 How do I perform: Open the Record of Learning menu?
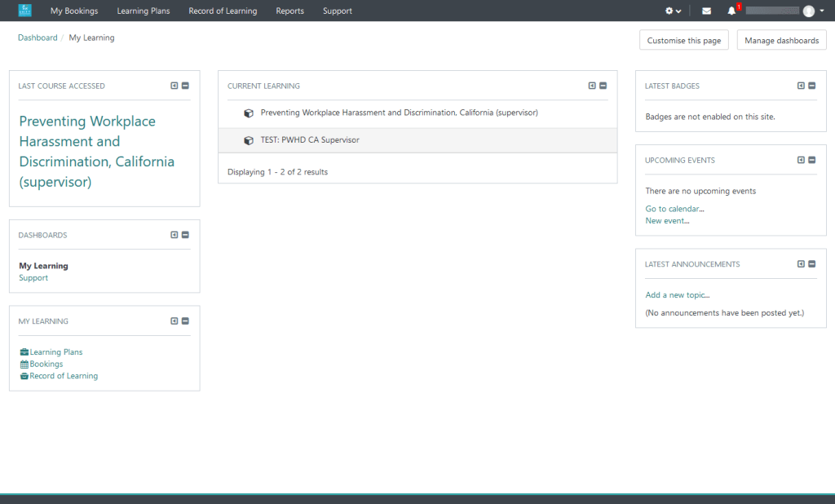point(223,11)
